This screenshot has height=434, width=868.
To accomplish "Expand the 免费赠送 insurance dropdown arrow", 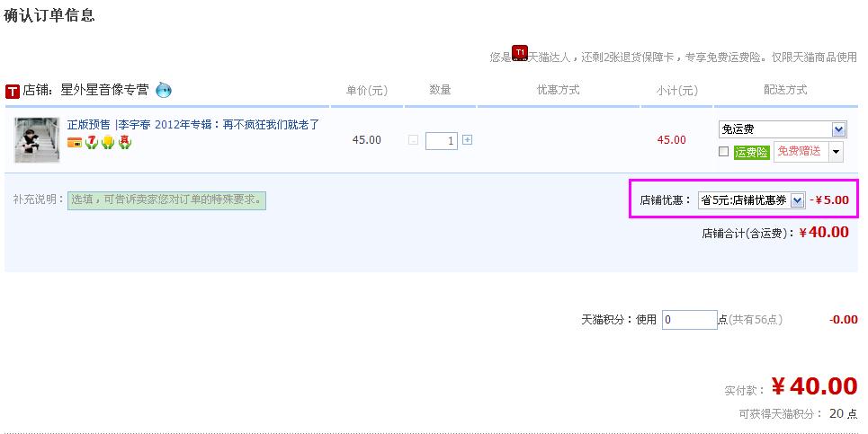I will pos(836,152).
